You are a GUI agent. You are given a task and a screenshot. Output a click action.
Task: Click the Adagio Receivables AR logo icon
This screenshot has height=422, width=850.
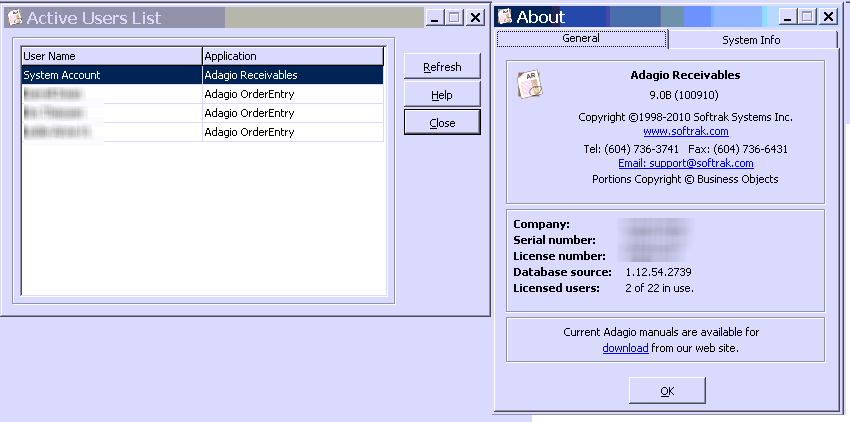pos(529,85)
